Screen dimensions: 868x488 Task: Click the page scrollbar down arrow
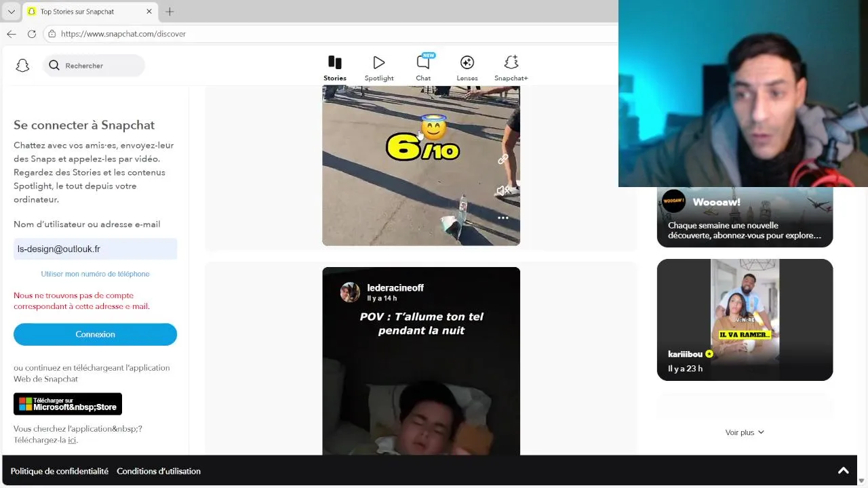pyautogui.click(x=862, y=481)
